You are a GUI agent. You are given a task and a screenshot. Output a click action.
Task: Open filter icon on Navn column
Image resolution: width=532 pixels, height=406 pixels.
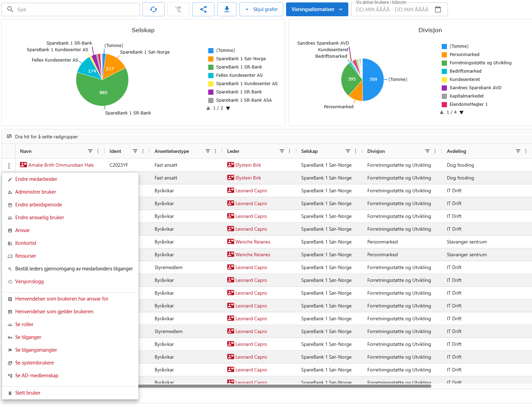(90, 151)
